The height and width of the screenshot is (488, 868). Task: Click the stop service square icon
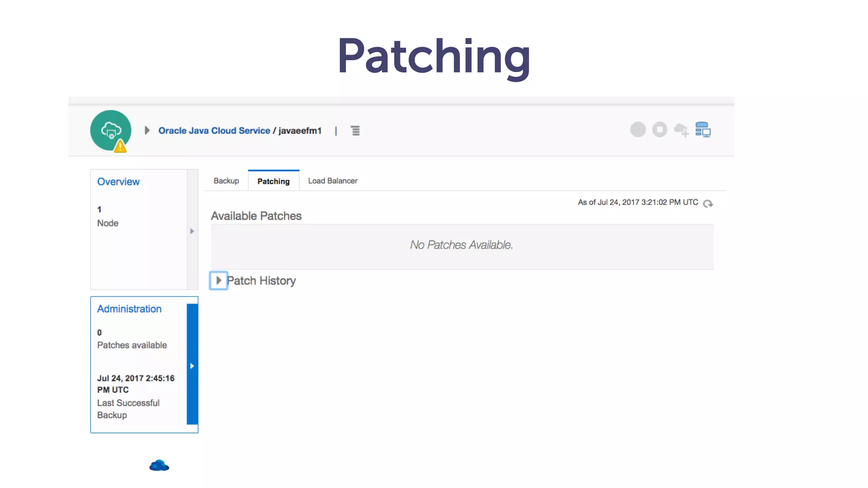point(659,130)
